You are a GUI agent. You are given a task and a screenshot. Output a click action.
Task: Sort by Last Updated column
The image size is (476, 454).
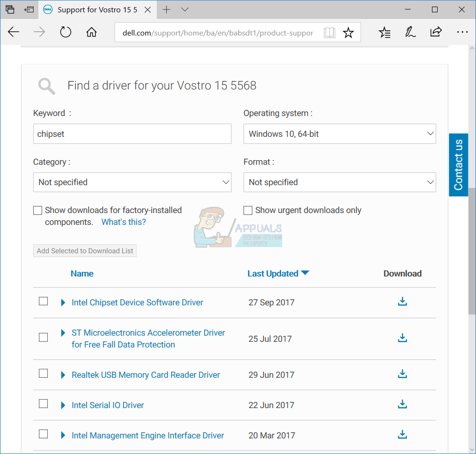coord(278,274)
